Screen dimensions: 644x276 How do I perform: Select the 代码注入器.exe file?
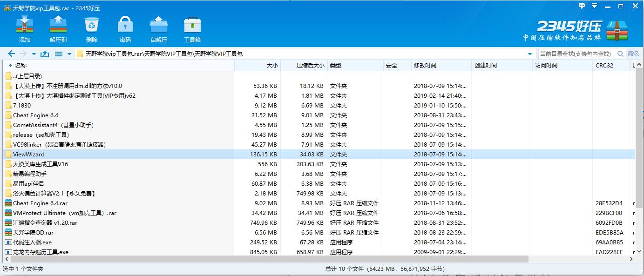[319, 242]
